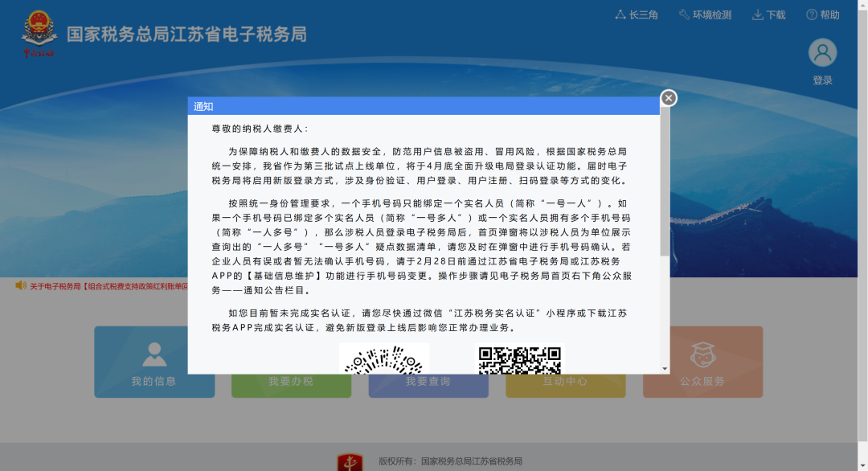This screenshot has height=471, width=868.
Task: Click the speaker announcement icon
Action: pos(20,285)
